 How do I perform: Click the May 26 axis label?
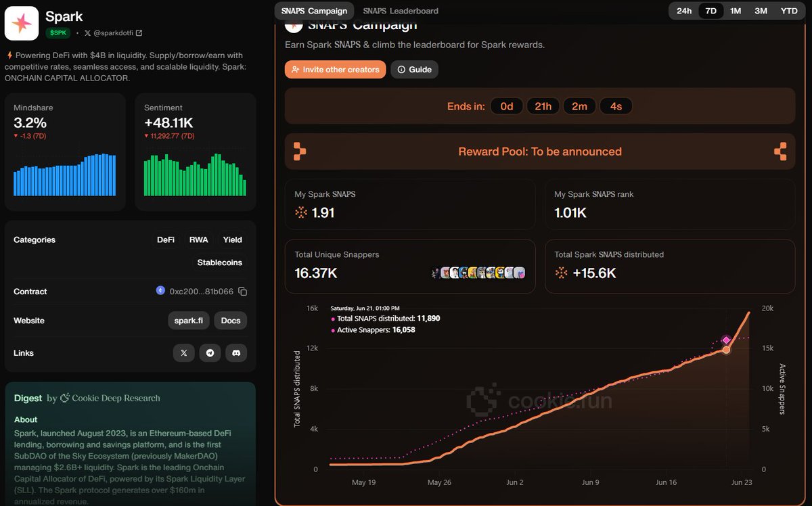439,482
